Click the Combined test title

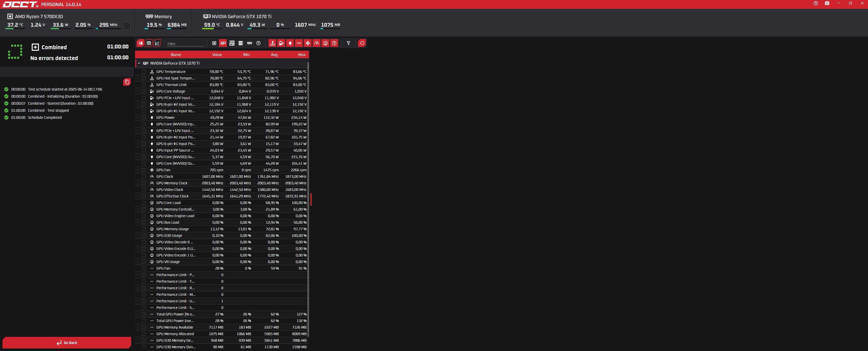click(54, 47)
